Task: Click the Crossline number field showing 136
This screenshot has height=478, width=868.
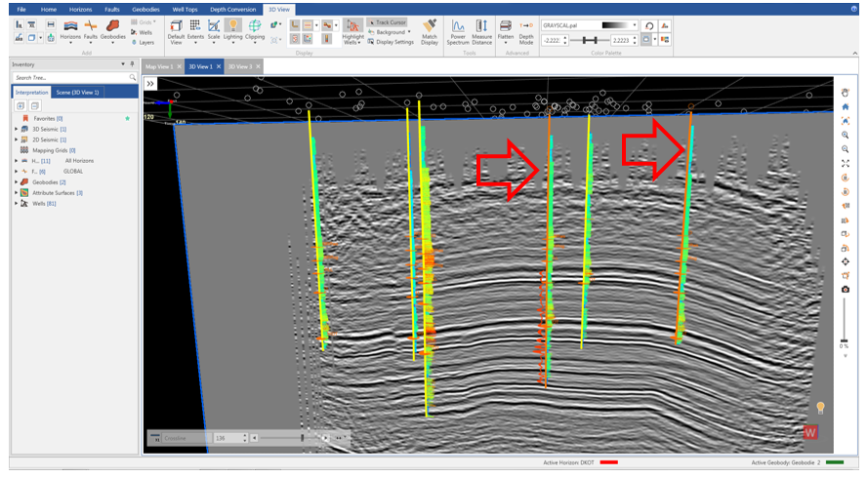Action: tap(230, 438)
